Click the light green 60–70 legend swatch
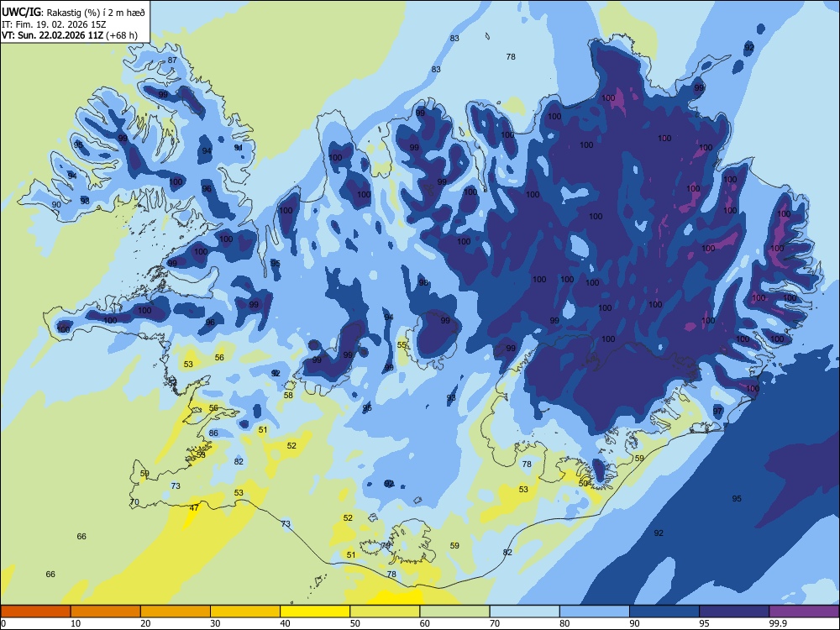Screen dimensions: 840x630 point(454,612)
